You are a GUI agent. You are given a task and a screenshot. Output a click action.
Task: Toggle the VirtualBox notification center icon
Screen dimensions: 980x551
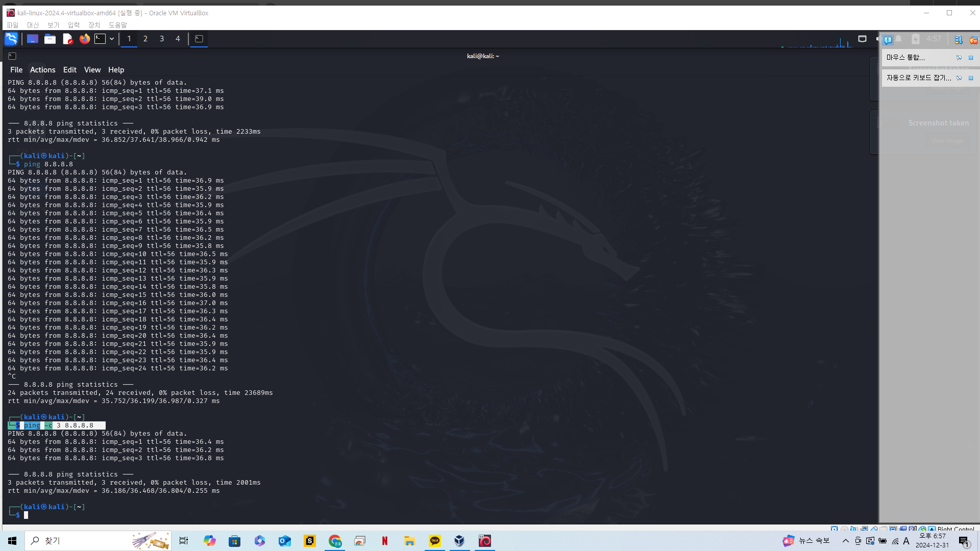tap(888, 40)
